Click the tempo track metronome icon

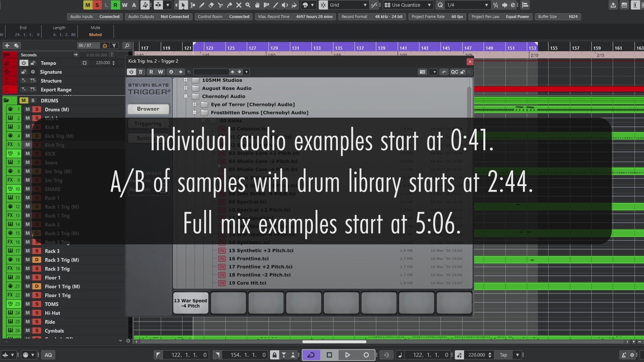[7, 63]
